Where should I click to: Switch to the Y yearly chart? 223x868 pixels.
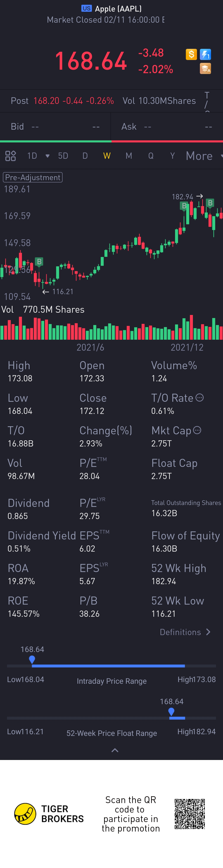(x=172, y=156)
